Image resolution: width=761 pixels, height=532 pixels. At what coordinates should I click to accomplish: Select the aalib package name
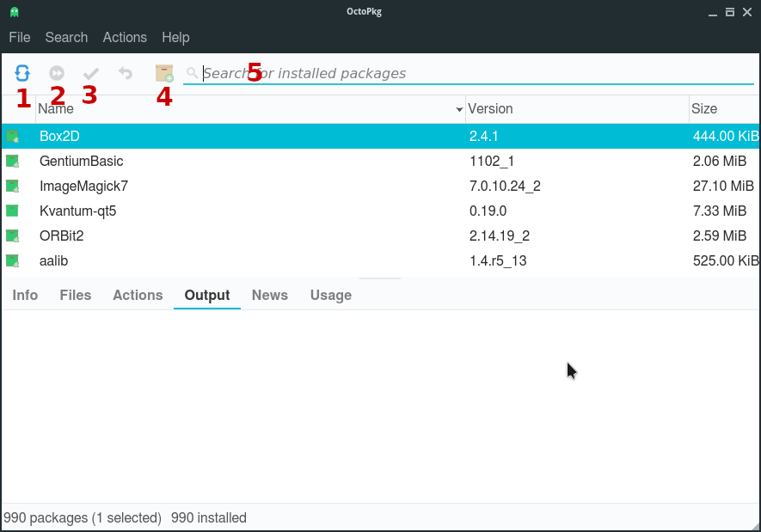[54, 261]
